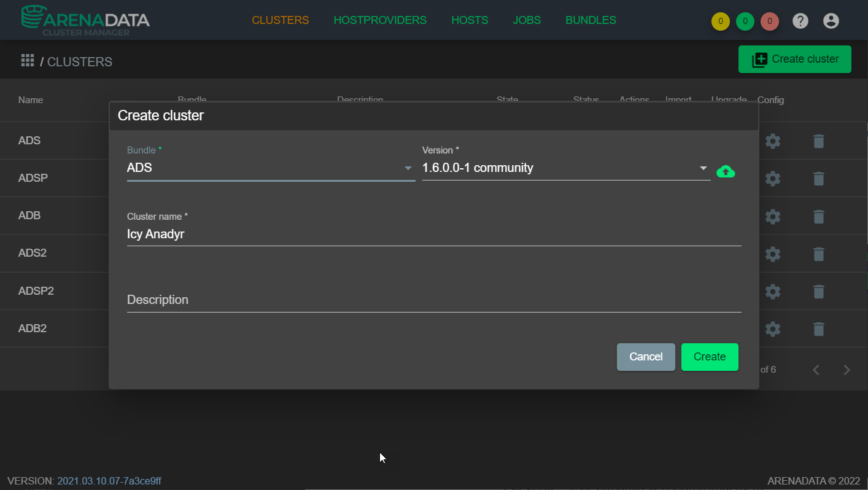Click the apps grid icon near breadcrumb
868x490 pixels.
[27, 60]
